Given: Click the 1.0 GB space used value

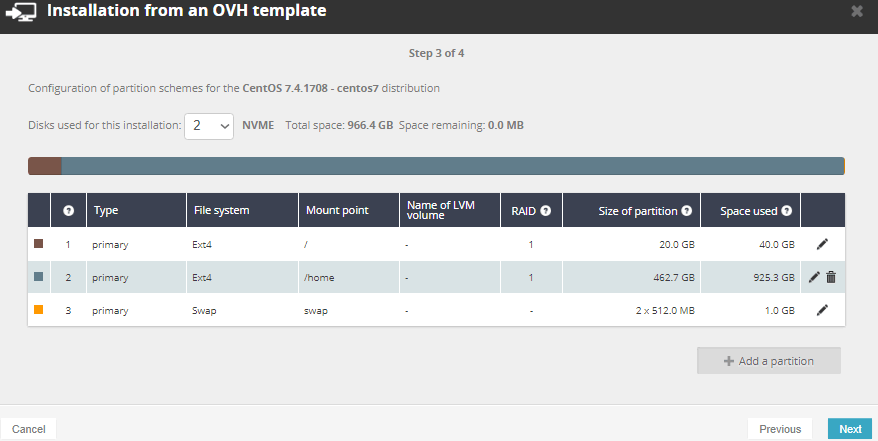Looking at the screenshot, I should (x=779, y=311).
